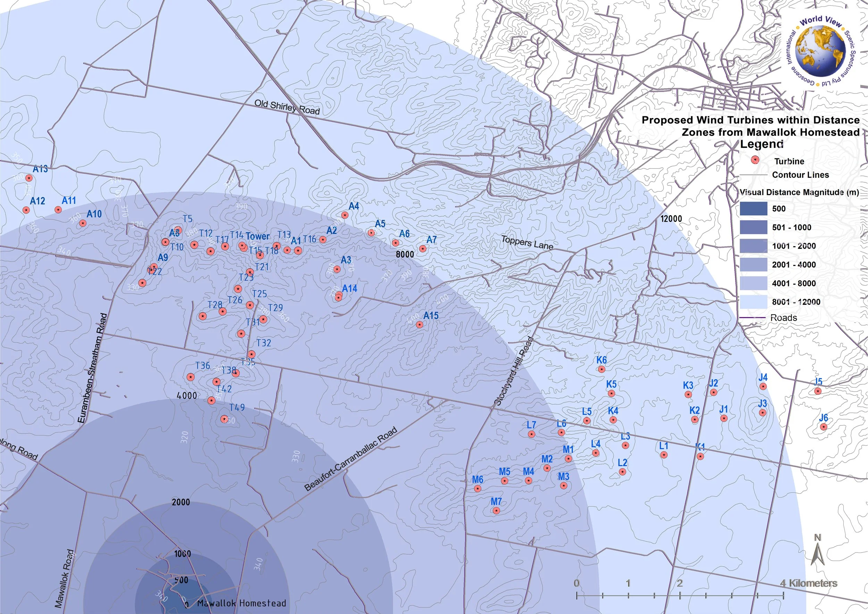The image size is (868, 614).
Task: Click the "Mawallok Road" label
Action: pyautogui.click(x=64, y=578)
